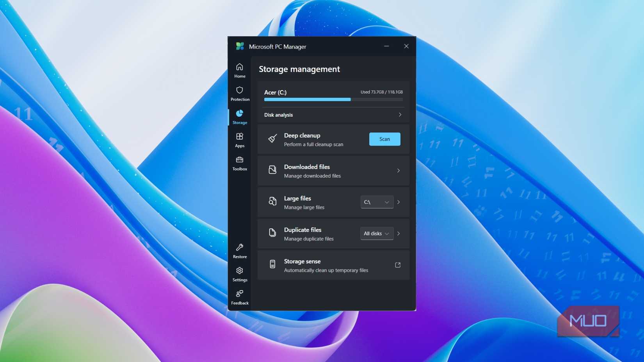Open the Large files details arrow

click(x=398, y=202)
